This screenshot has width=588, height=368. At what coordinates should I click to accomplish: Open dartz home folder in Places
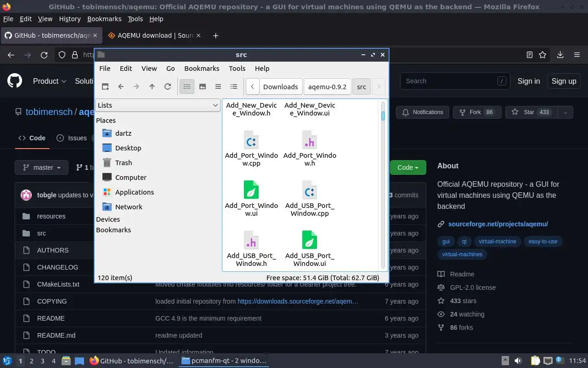[x=123, y=133]
